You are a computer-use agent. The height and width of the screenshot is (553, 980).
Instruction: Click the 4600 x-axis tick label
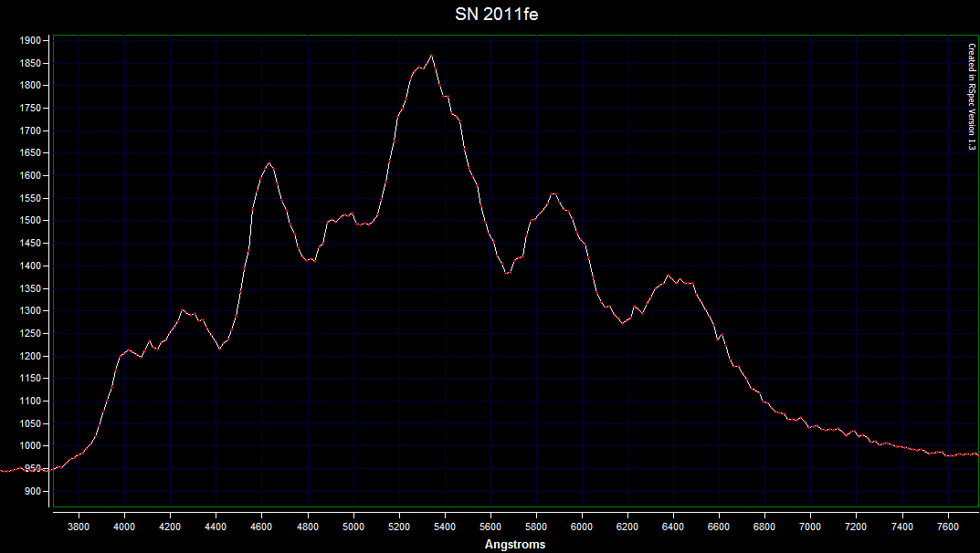pyautogui.click(x=262, y=527)
